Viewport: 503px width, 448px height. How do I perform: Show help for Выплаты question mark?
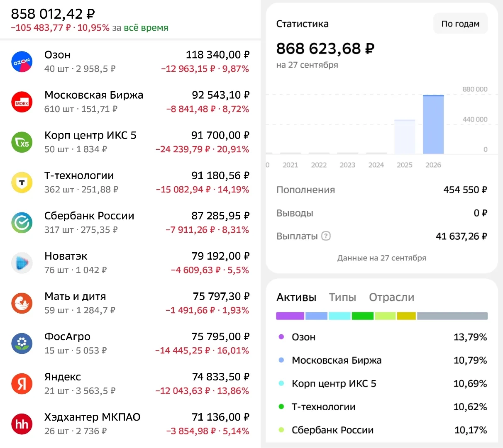(x=326, y=236)
